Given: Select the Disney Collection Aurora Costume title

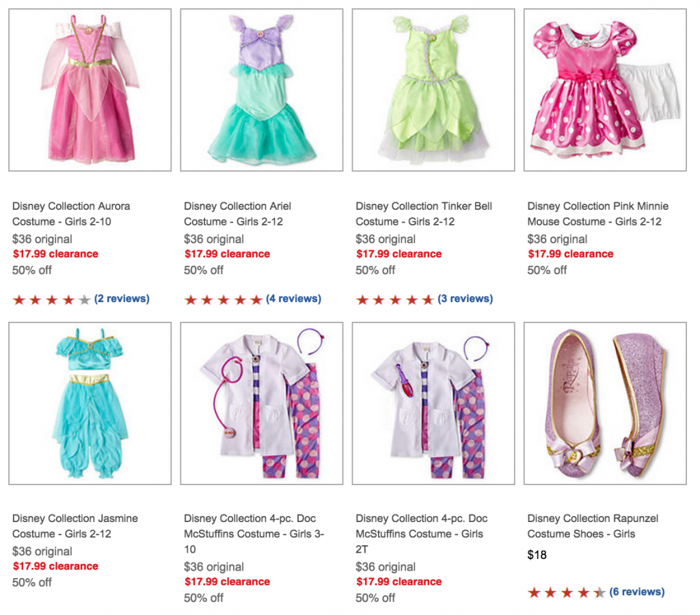Looking at the screenshot, I should coord(71,214).
